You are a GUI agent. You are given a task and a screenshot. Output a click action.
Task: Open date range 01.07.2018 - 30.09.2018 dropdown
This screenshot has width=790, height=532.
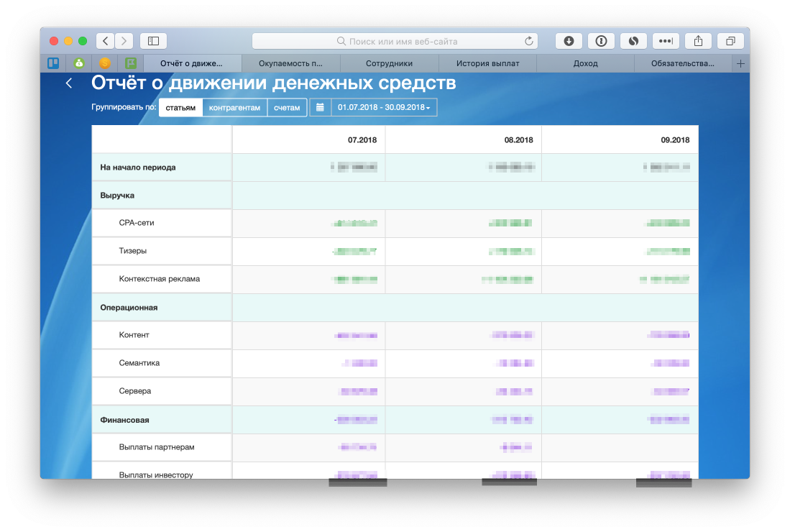pyautogui.click(x=384, y=107)
